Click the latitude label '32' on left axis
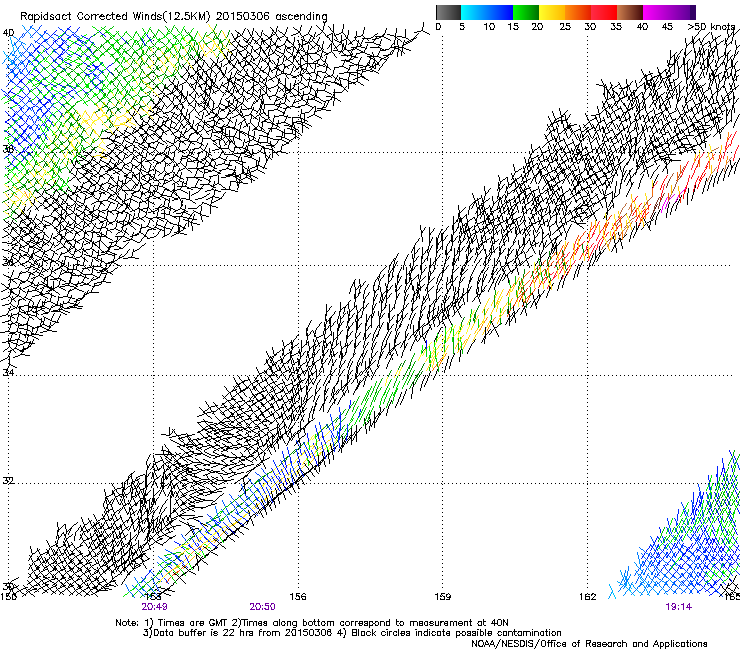This screenshot has width=740, height=650. (8, 481)
